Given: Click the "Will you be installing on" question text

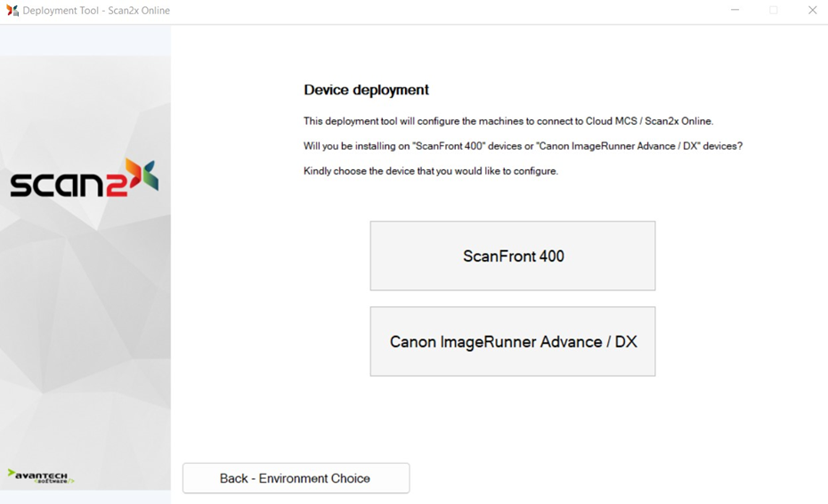Looking at the screenshot, I should (x=523, y=146).
